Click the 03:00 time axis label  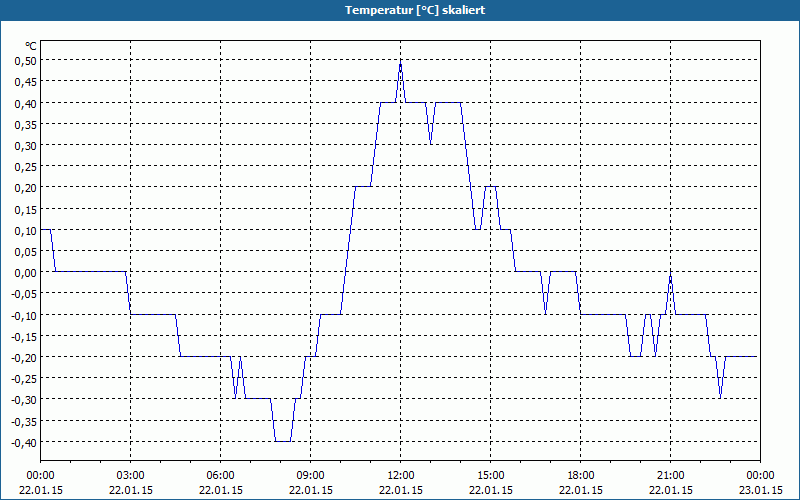[x=131, y=476]
